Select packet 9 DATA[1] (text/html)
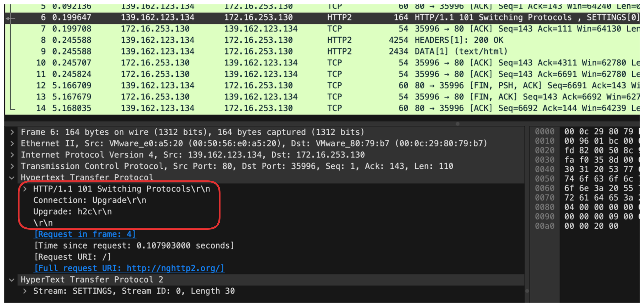Viewport: 644px width, 307px height. pos(322,51)
